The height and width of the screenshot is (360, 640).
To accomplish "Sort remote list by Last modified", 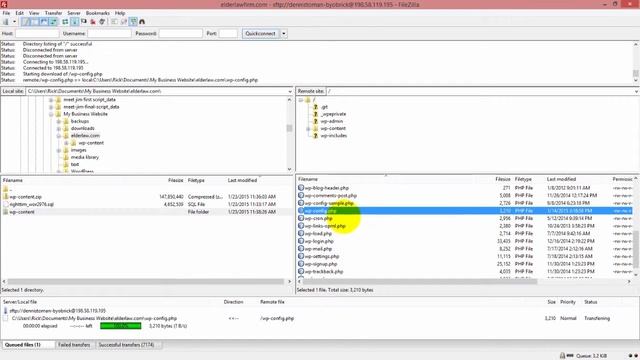I will [x=561, y=179].
